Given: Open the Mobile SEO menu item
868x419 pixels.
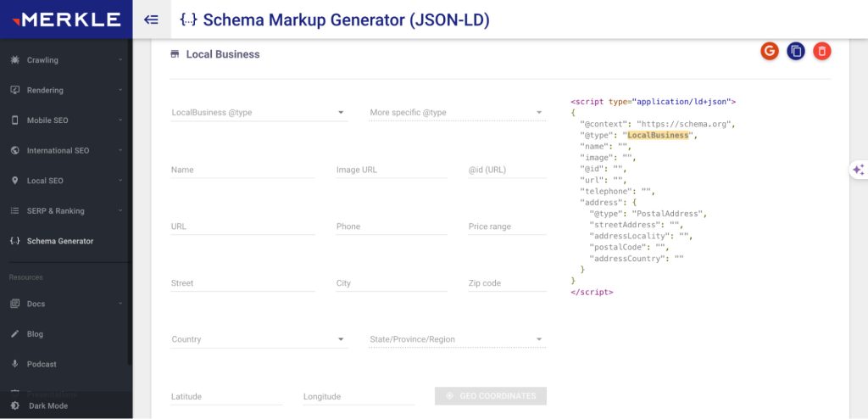Looking at the screenshot, I should click(66, 120).
